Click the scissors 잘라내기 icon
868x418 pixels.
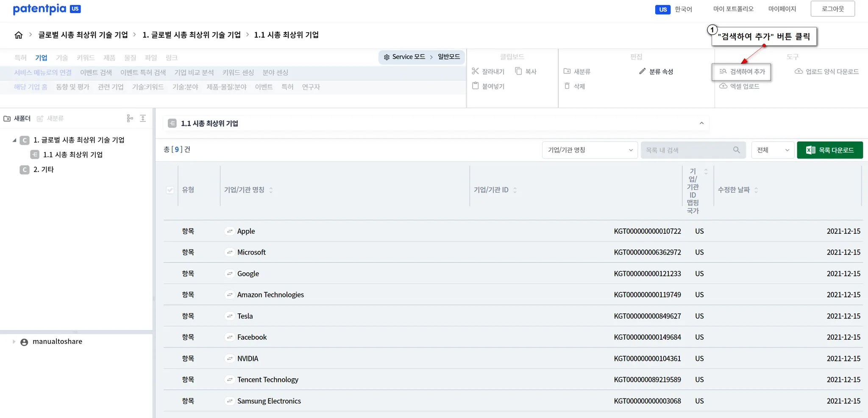476,71
